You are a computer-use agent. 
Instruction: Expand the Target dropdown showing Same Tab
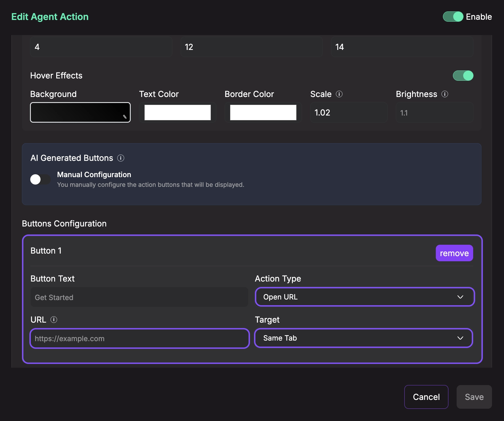coord(364,338)
